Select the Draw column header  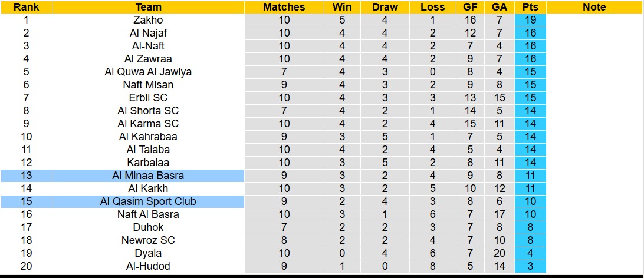click(385, 7)
